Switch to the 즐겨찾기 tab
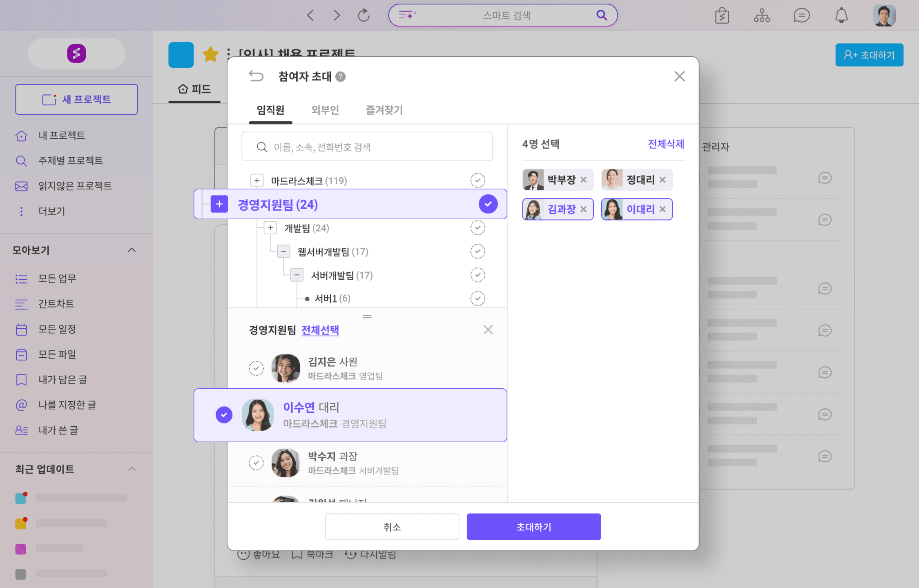This screenshot has height=588, width=919. [x=384, y=110]
